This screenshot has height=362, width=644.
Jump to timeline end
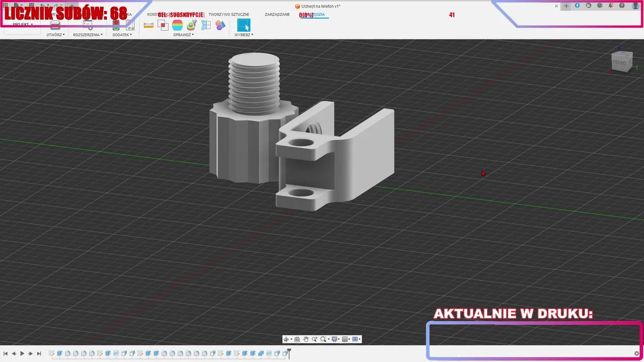tap(39, 353)
